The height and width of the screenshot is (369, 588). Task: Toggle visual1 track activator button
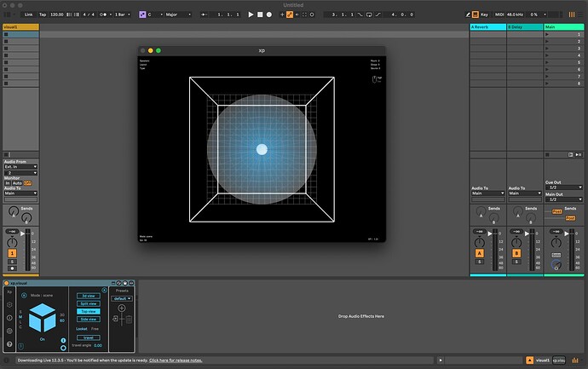13,253
